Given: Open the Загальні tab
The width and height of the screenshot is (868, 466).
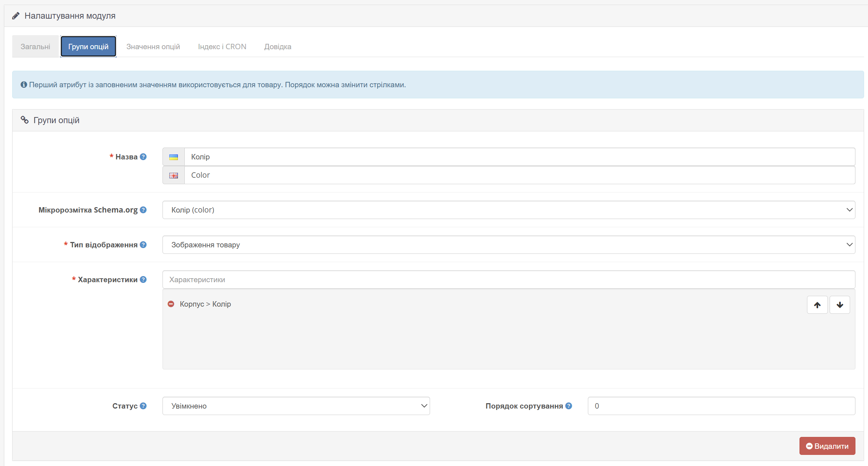Looking at the screenshot, I should [x=35, y=47].
